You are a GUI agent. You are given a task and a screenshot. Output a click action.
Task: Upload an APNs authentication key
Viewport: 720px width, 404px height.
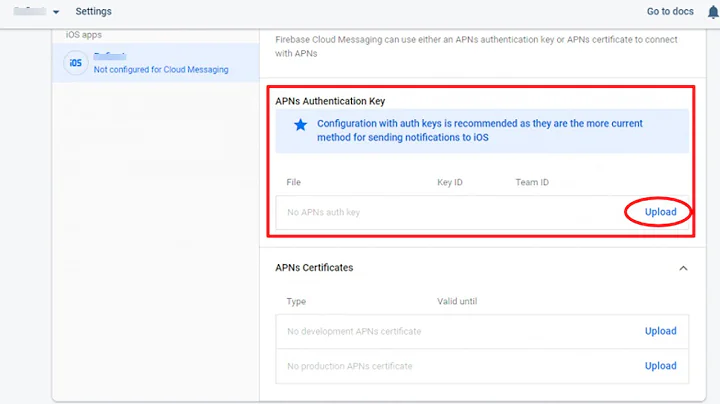point(660,212)
